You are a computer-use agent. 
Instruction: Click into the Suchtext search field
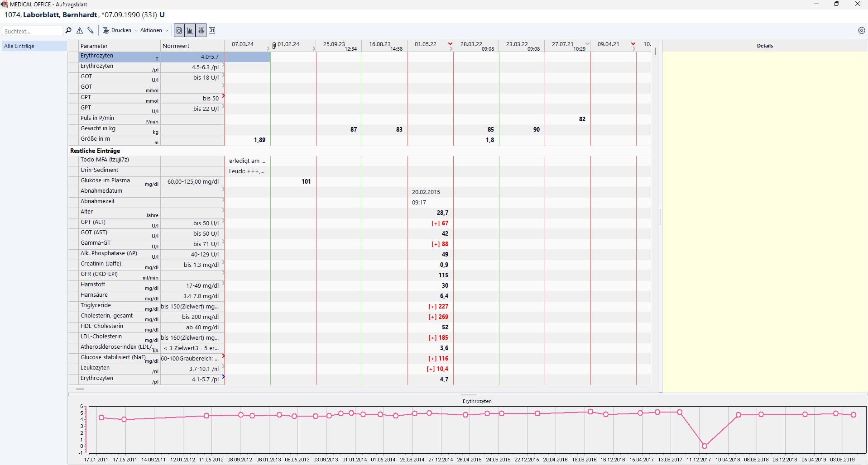tap(33, 31)
